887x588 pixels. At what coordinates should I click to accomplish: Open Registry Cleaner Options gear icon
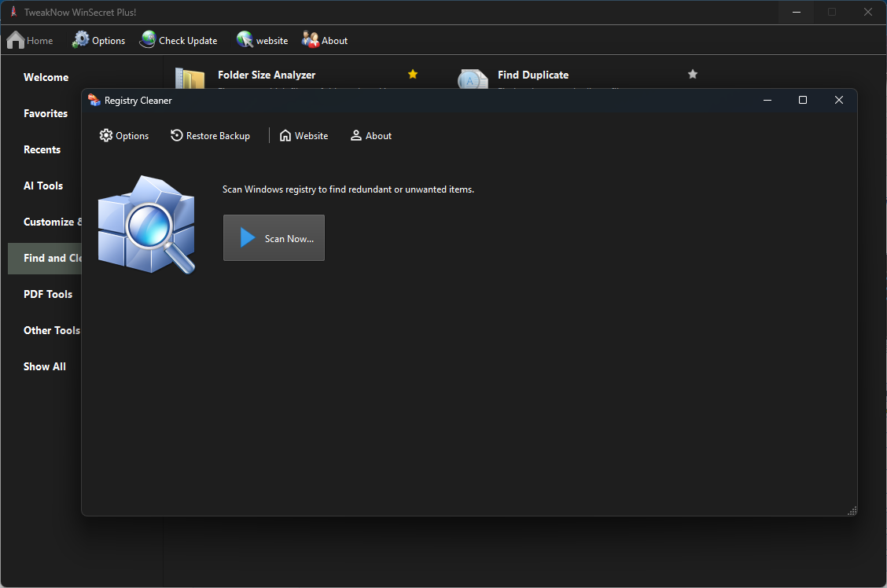106,136
